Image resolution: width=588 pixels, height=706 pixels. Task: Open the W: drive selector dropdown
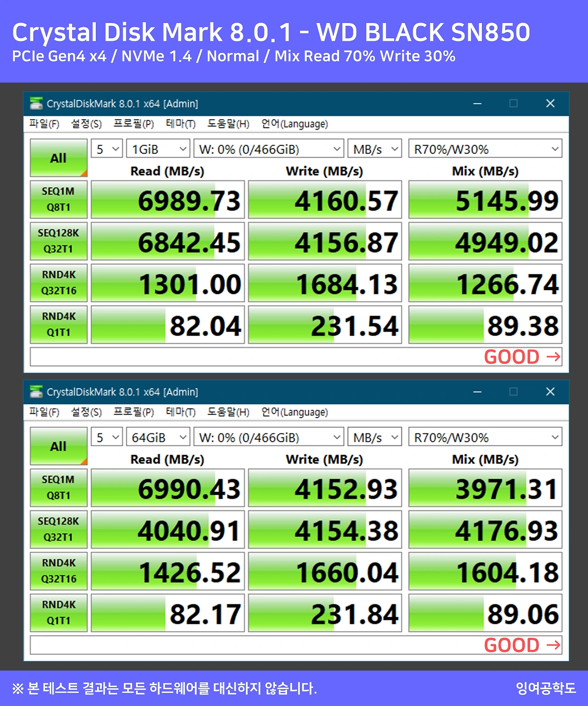(269, 148)
